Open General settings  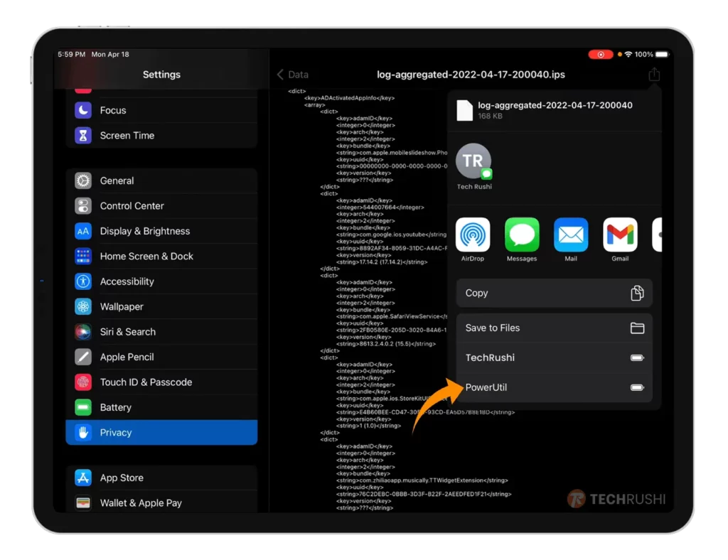click(161, 181)
